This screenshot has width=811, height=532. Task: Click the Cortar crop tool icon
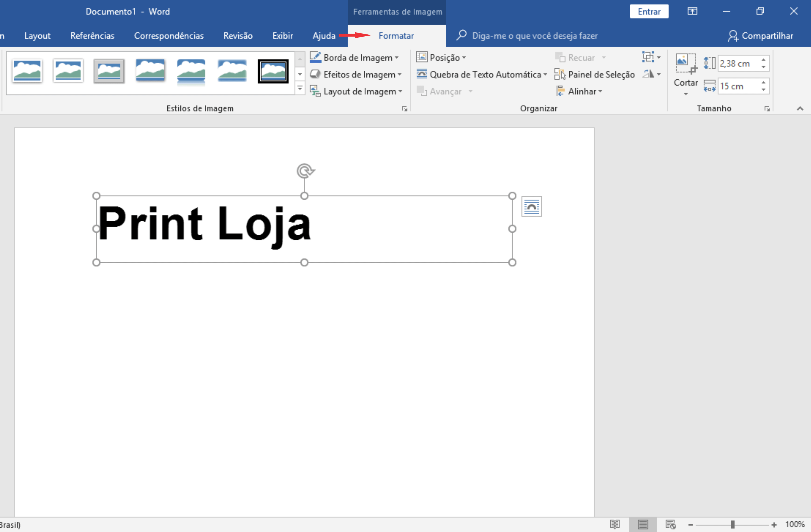pyautogui.click(x=686, y=64)
